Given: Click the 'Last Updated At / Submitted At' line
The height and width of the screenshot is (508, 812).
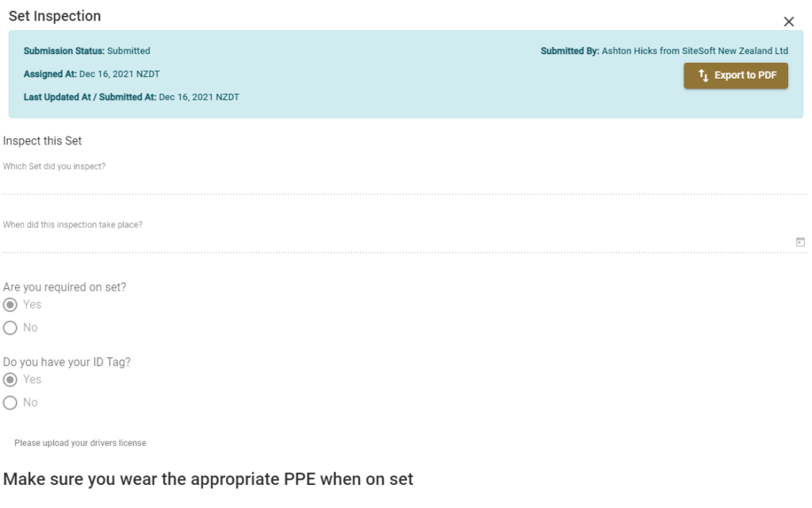Looking at the screenshot, I should pos(132,97).
